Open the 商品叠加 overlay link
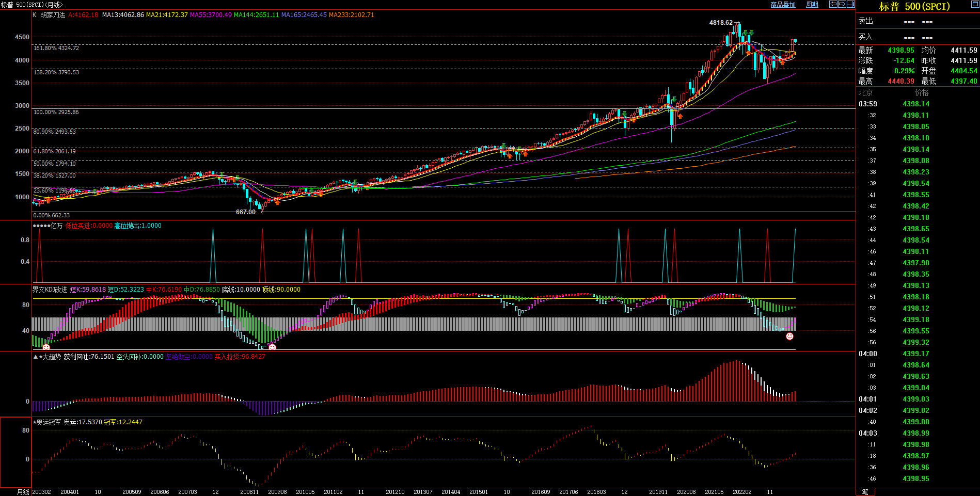The width and height of the screenshot is (980, 496). [783, 5]
